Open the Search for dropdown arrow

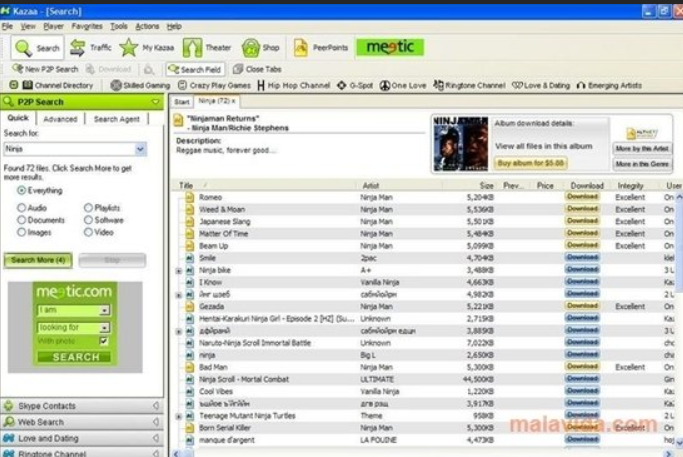140,149
